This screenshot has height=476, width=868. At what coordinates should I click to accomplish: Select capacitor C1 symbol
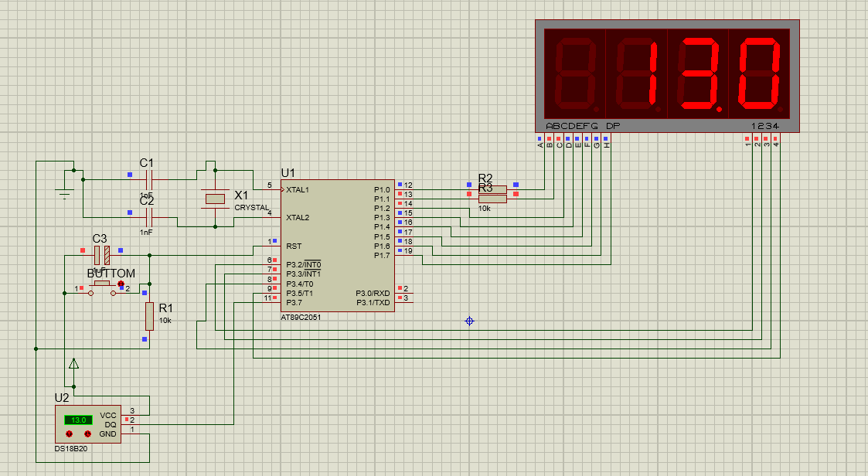point(148,179)
